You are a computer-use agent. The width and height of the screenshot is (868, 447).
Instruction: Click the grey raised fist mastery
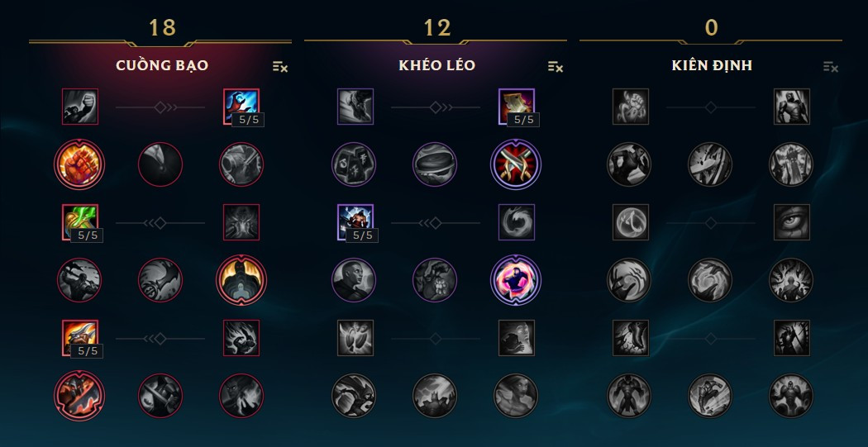(x=80, y=107)
